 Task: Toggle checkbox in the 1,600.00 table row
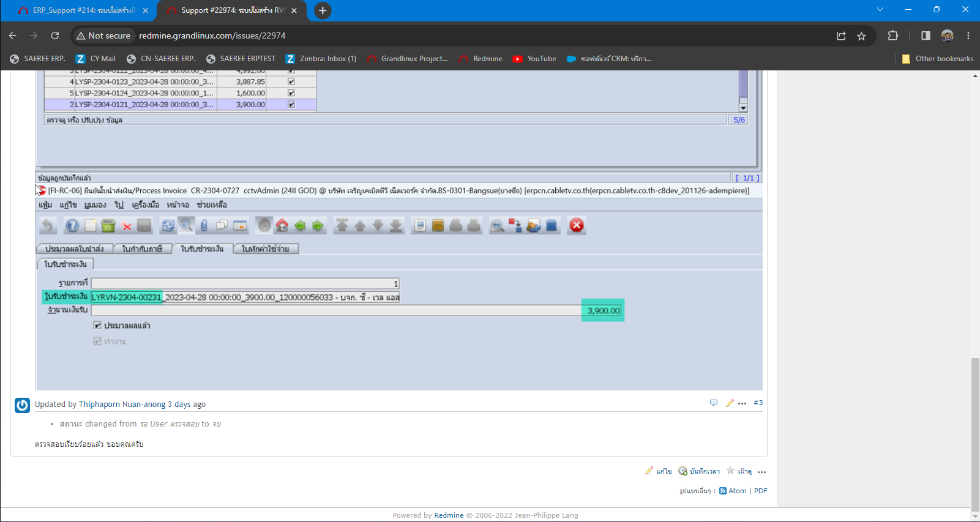[291, 93]
